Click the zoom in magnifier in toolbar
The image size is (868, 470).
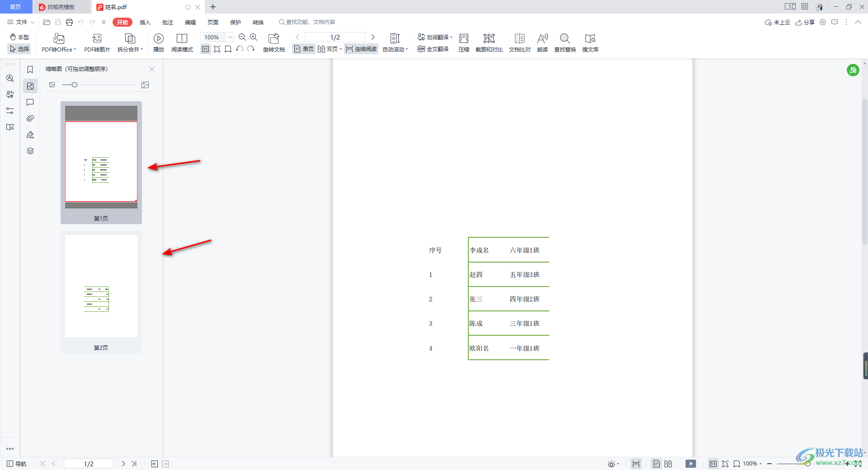(x=254, y=37)
